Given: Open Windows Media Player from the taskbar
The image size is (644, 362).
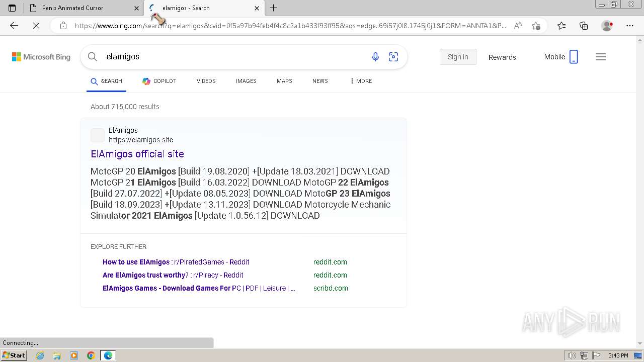Looking at the screenshot, I should coord(74,355).
